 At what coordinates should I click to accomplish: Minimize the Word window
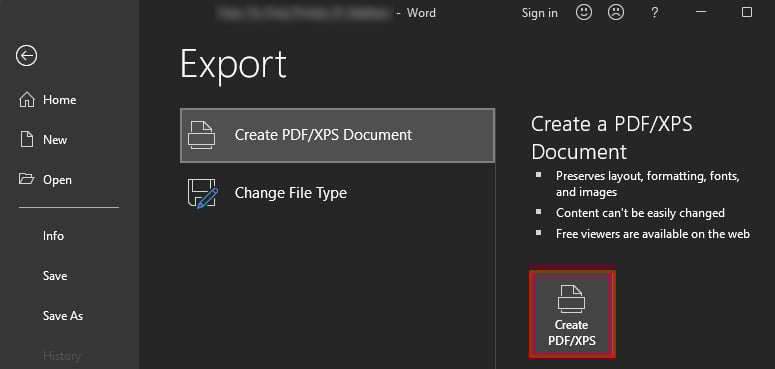(701, 12)
